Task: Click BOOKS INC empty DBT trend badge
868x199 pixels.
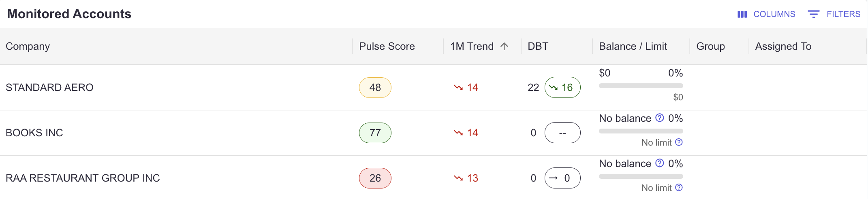Action: point(562,133)
